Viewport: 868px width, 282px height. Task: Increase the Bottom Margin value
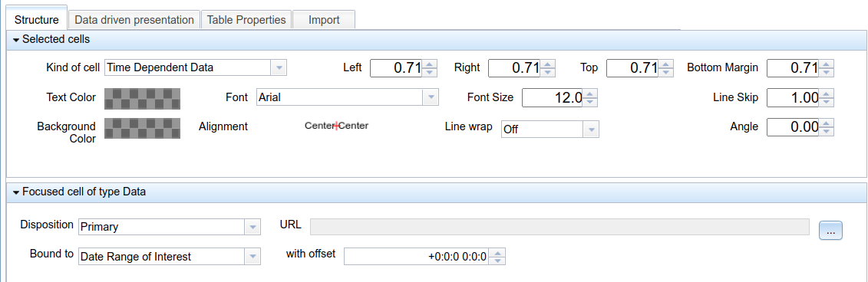coord(827,64)
